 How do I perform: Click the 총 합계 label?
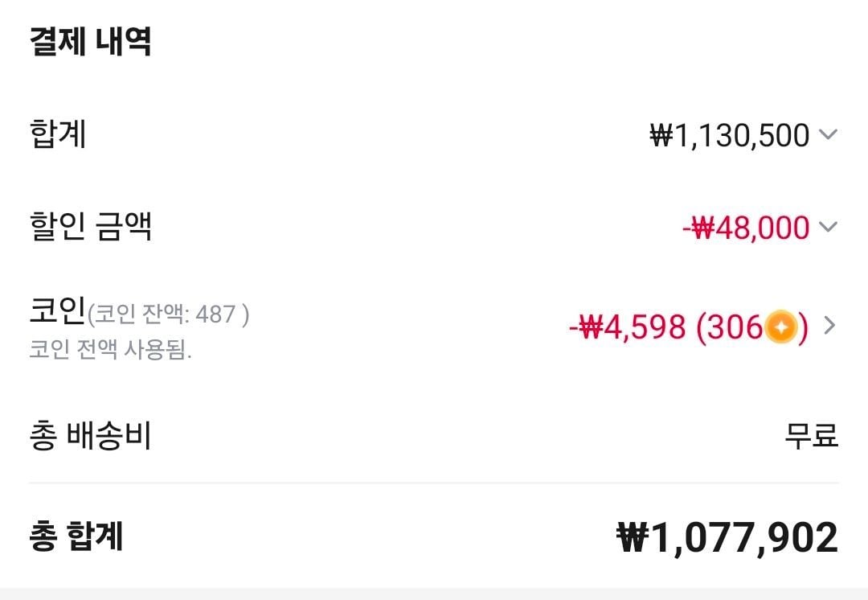pos(76,536)
